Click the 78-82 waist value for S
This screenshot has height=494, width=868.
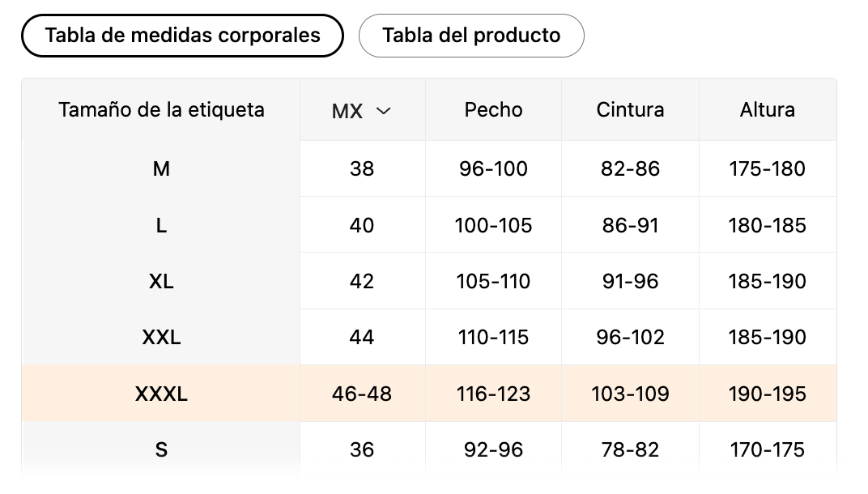(630, 449)
